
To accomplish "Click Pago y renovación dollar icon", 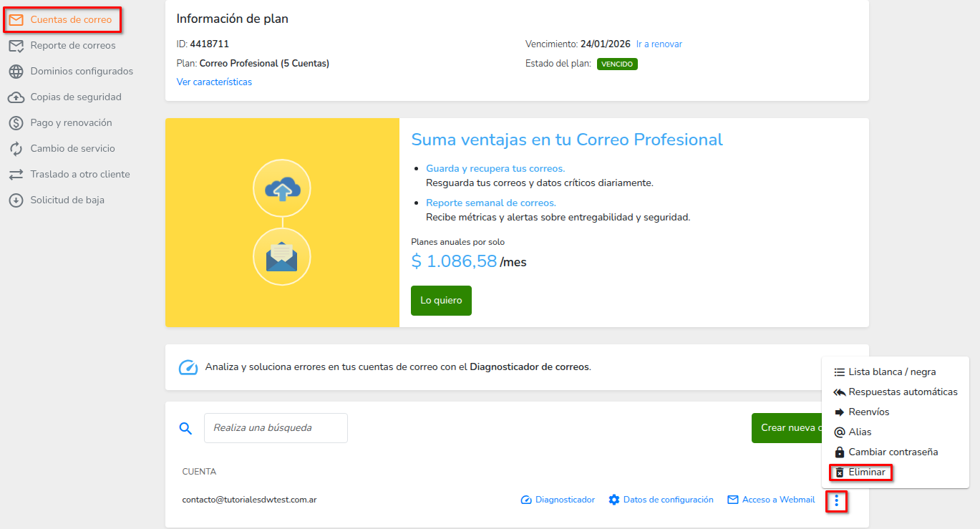I will [x=16, y=123].
